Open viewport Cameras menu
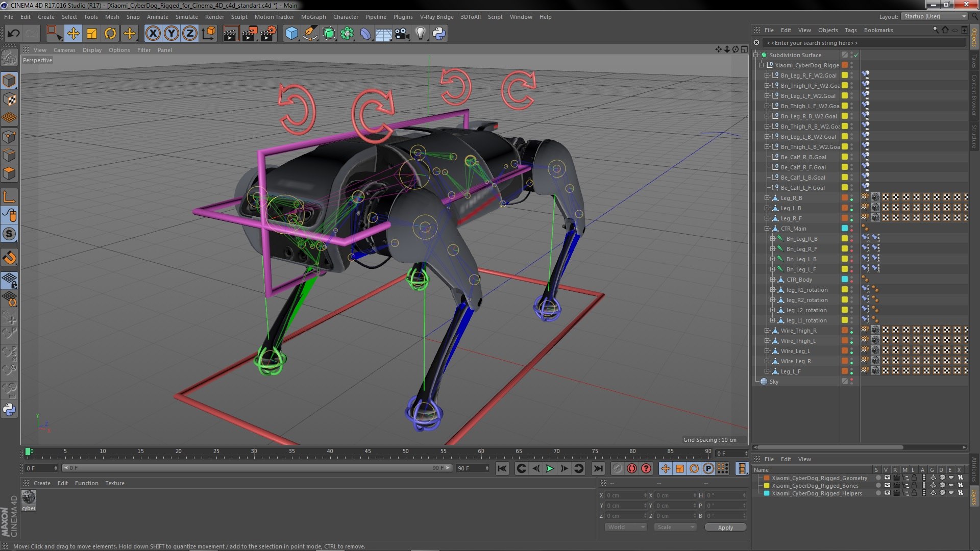The height and width of the screenshot is (551, 980). pyautogui.click(x=64, y=50)
